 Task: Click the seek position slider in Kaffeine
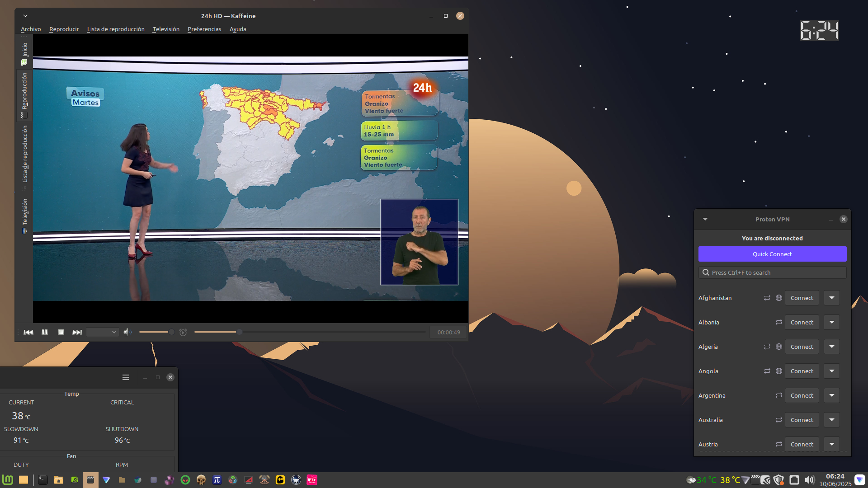pyautogui.click(x=310, y=332)
